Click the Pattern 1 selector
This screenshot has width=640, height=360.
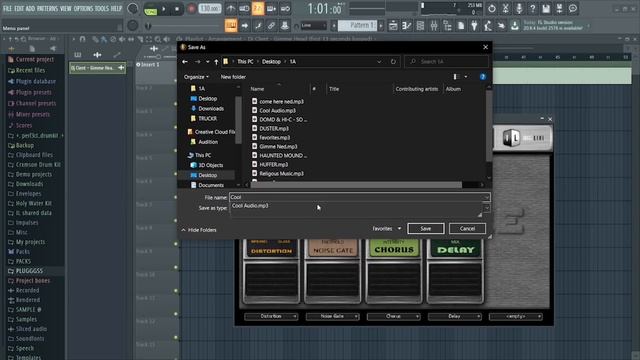[358, 25]
